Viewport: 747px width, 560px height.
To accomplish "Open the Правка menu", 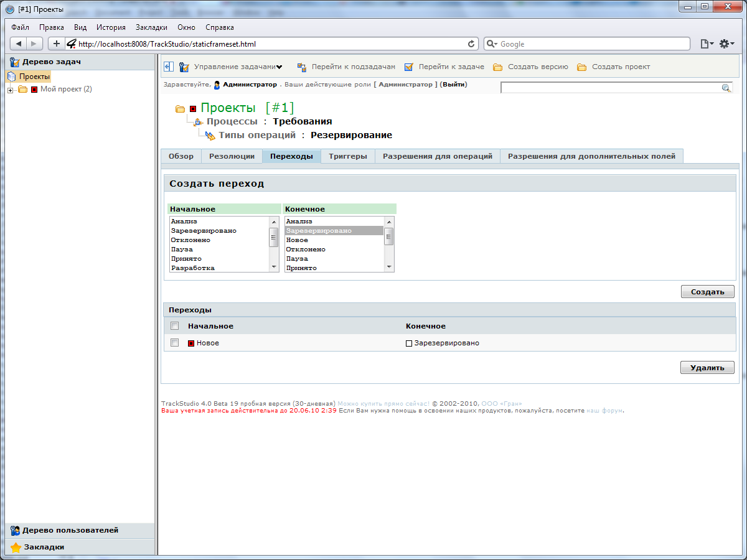I will tap(52, 27).
